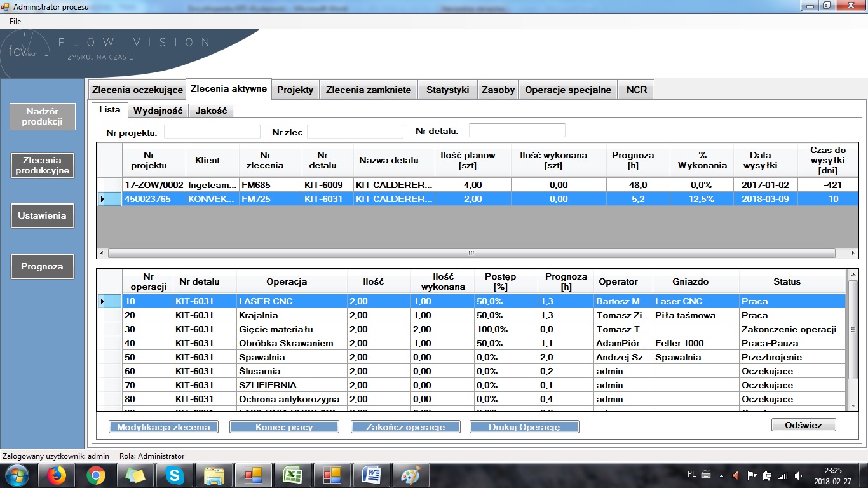Click the Nadzór produkcji sidebar button
This screenshot has height=488, width=868.
pos(42,116)
